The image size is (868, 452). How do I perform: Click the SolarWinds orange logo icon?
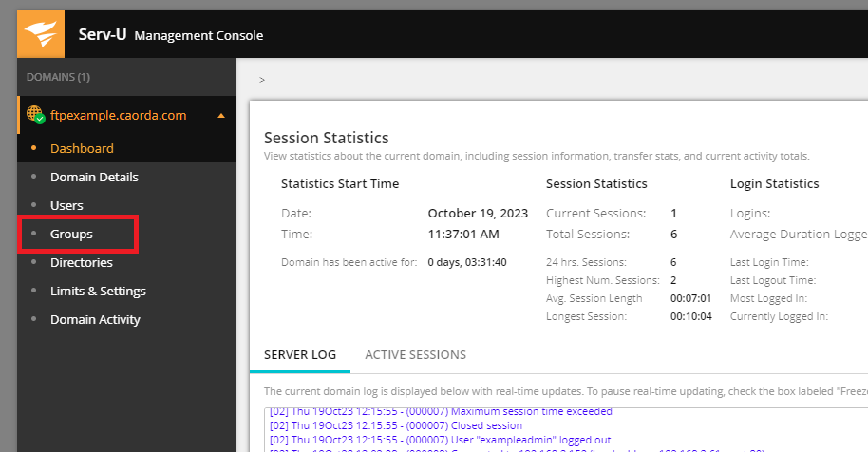coord(41,34)
